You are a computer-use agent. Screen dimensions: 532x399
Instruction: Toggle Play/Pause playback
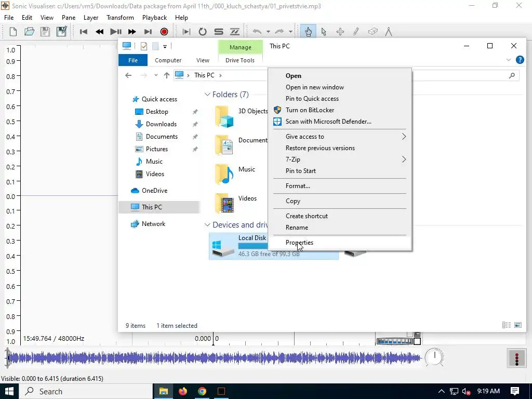pyautogui.click(x=116, y=32)
